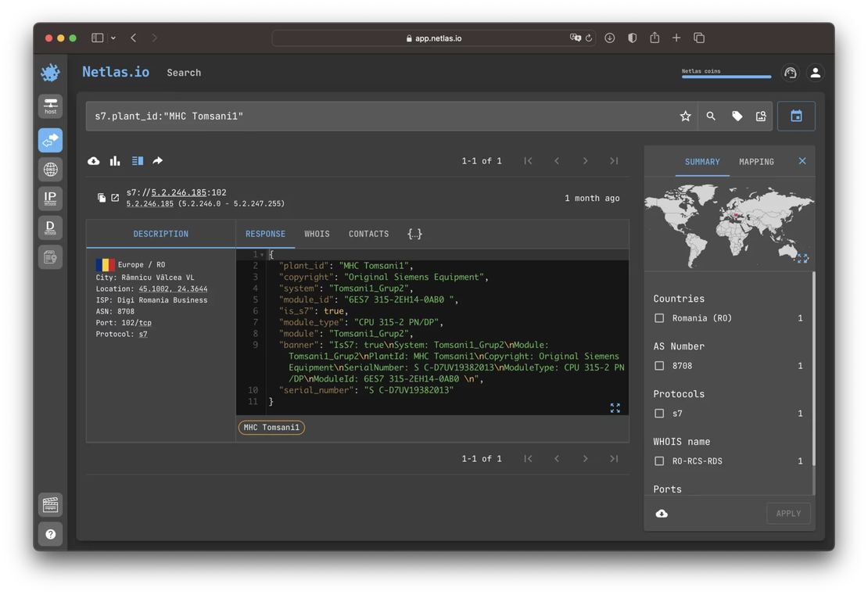
Task: Check the s7 protocol filter checkbox
Action: [x=659, y=413]
